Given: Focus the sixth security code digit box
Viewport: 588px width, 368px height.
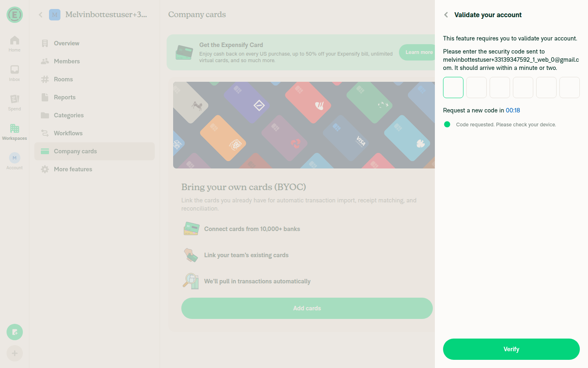Looking at the screenshot, I should [x=570, y=88].
